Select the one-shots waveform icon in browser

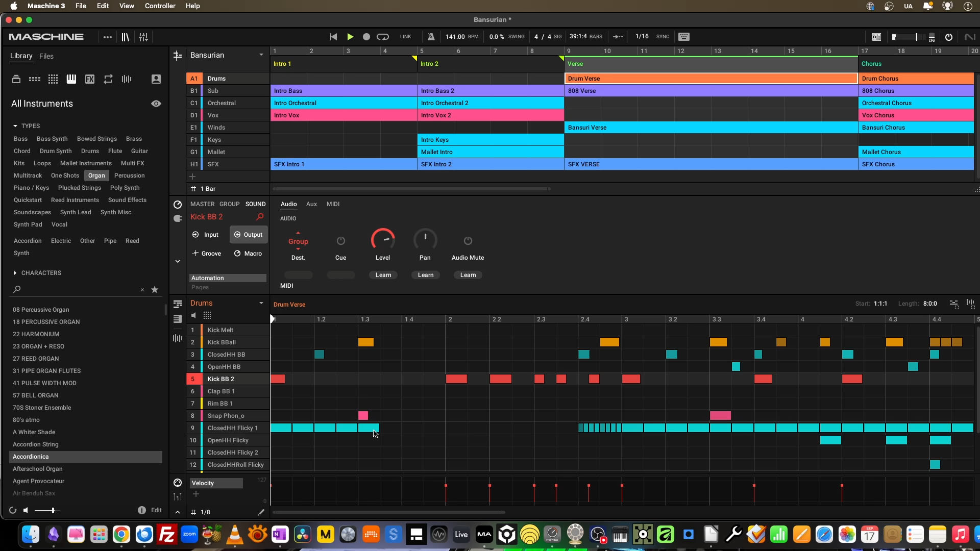click(127, 79)
